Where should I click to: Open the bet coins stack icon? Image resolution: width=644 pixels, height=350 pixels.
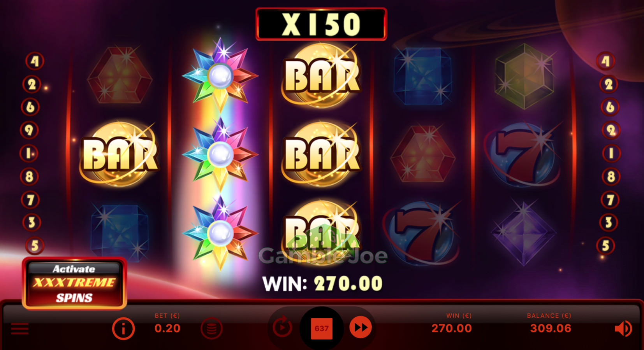click(211, 329)
